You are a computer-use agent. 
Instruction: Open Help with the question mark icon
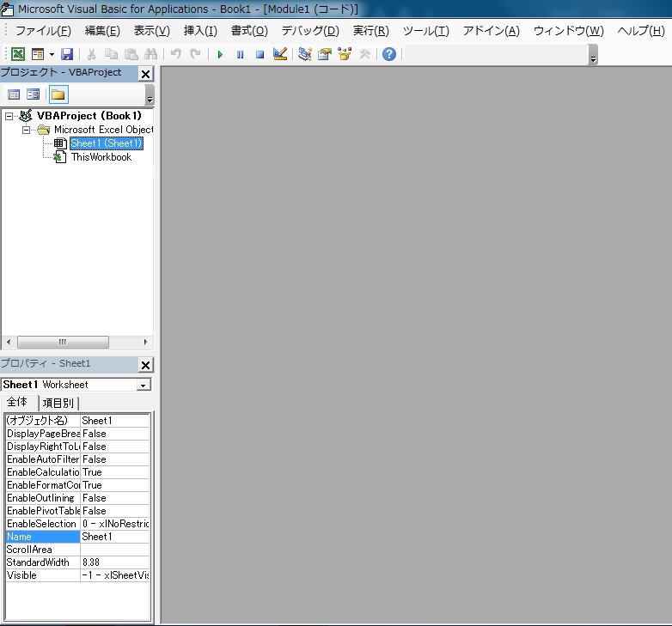point(389,54)
